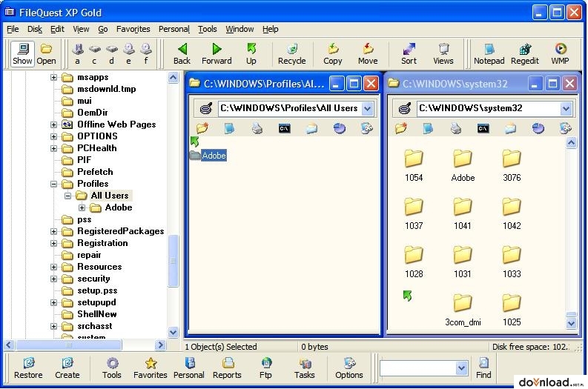Click system32 window scroll down arrow
This screenshot has width=588, height=389.
click(x=571, y=323)
